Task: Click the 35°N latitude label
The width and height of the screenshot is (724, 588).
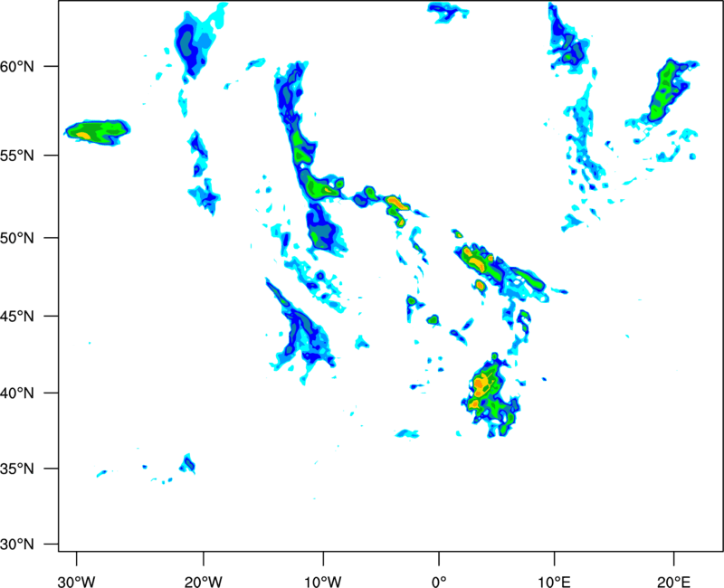Action: (17, 469)
